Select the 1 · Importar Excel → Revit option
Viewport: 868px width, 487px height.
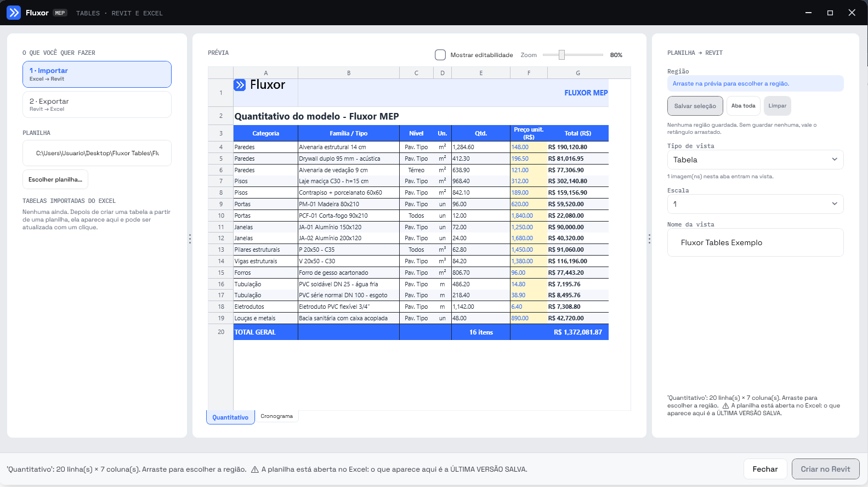click(x=97, y=74)
